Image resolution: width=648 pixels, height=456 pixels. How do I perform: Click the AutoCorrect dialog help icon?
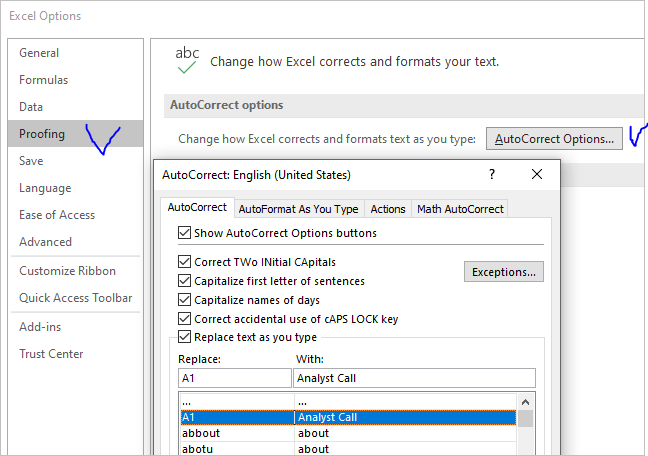pyautogui.click(x=492, y=174)
